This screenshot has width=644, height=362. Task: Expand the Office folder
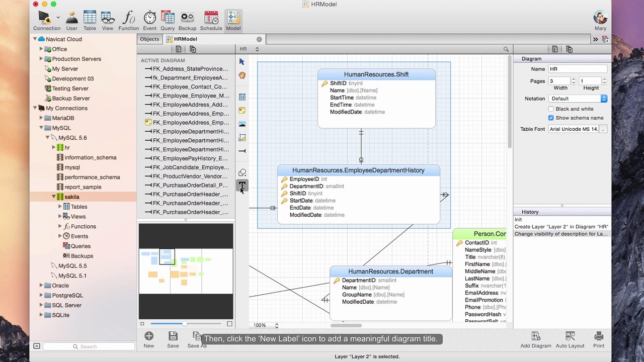tap(41, 49)
